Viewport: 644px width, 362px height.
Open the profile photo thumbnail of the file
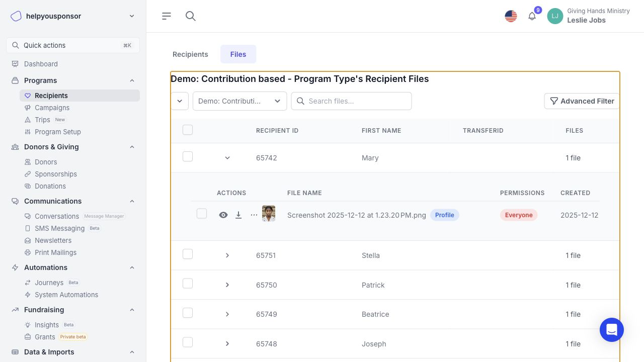(x=269, y=214)
